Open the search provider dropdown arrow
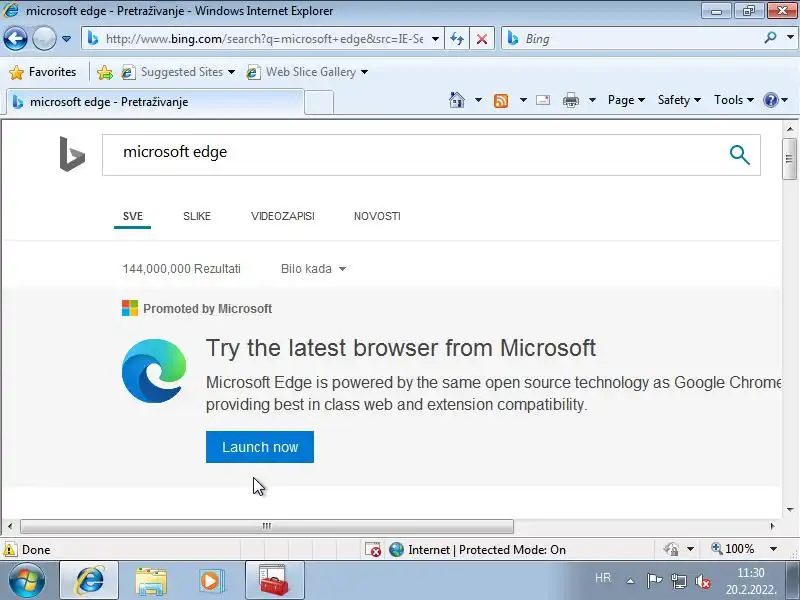This screenshot has width=800, height=600. 790,38
